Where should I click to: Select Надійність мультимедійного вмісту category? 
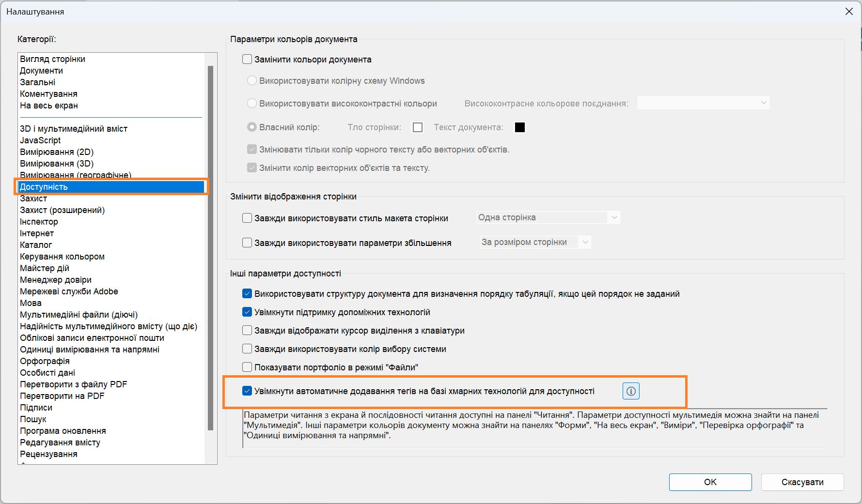111,326
